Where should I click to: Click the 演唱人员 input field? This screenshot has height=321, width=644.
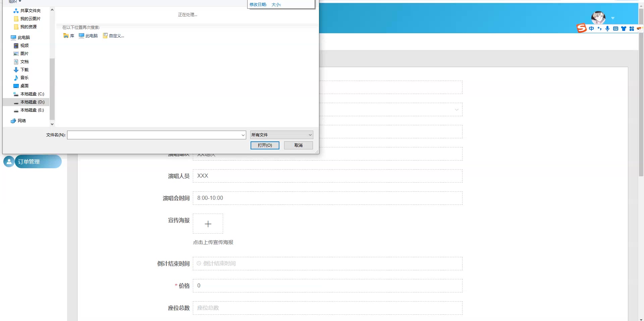pos(328,176)
